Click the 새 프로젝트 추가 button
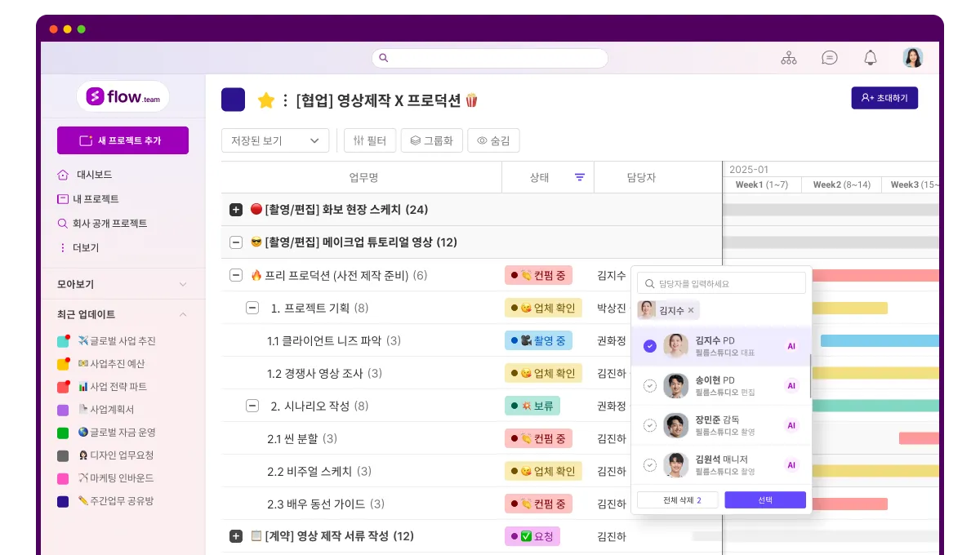Screen dimensions: 980x555 click(x=122, y=140)
